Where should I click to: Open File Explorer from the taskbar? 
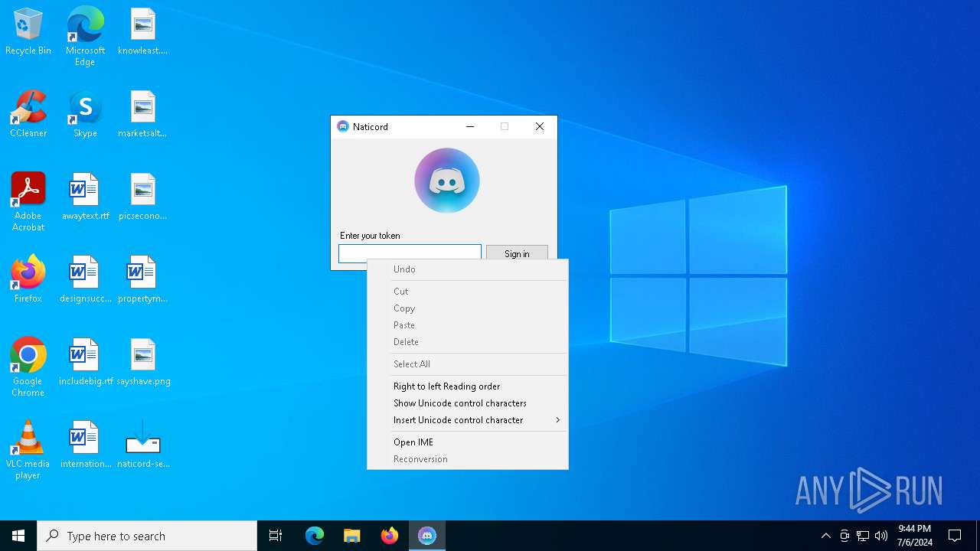click(x=352, y=536)
